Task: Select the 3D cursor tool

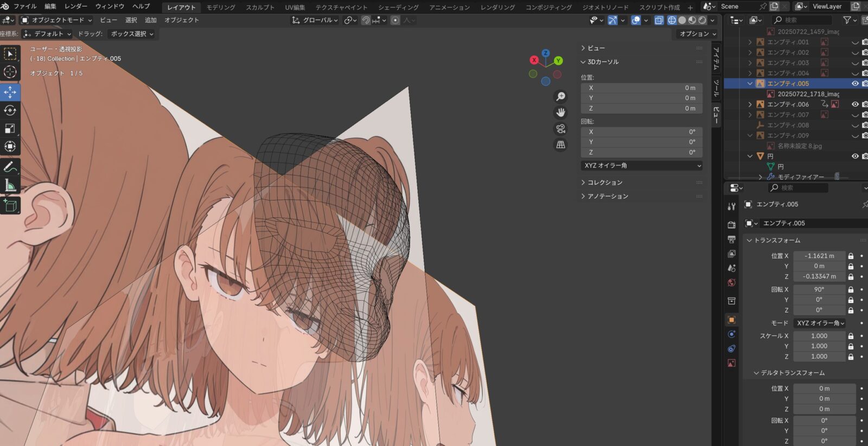Action: point(10,72)
